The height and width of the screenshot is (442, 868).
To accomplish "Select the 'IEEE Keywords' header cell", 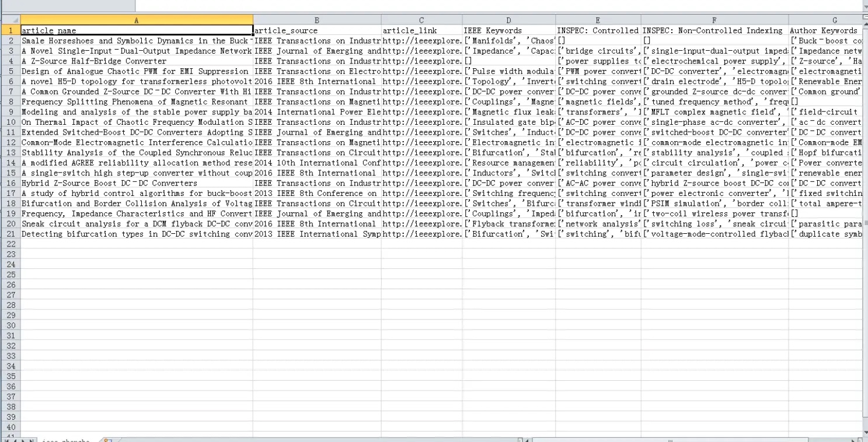I will point(509,30).
